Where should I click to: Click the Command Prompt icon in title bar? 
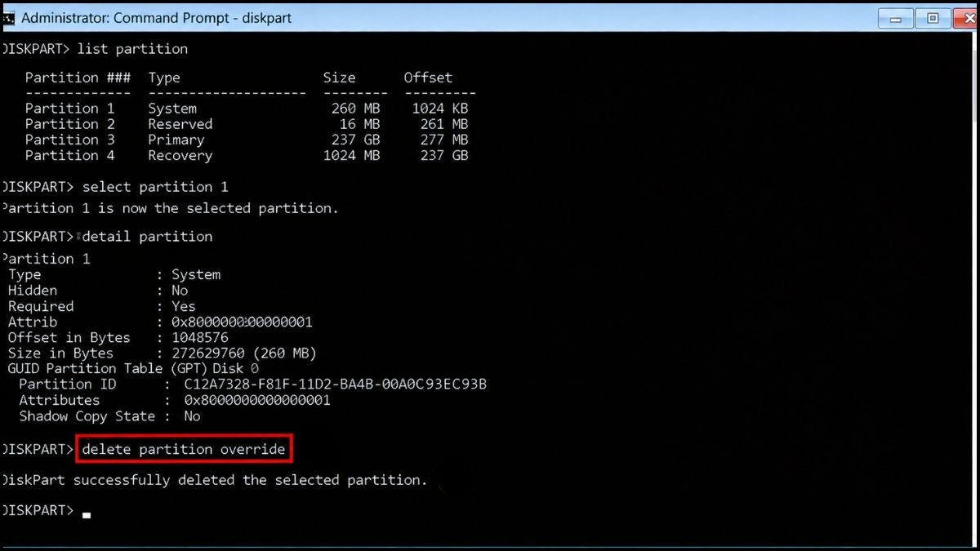pos(7,17)
